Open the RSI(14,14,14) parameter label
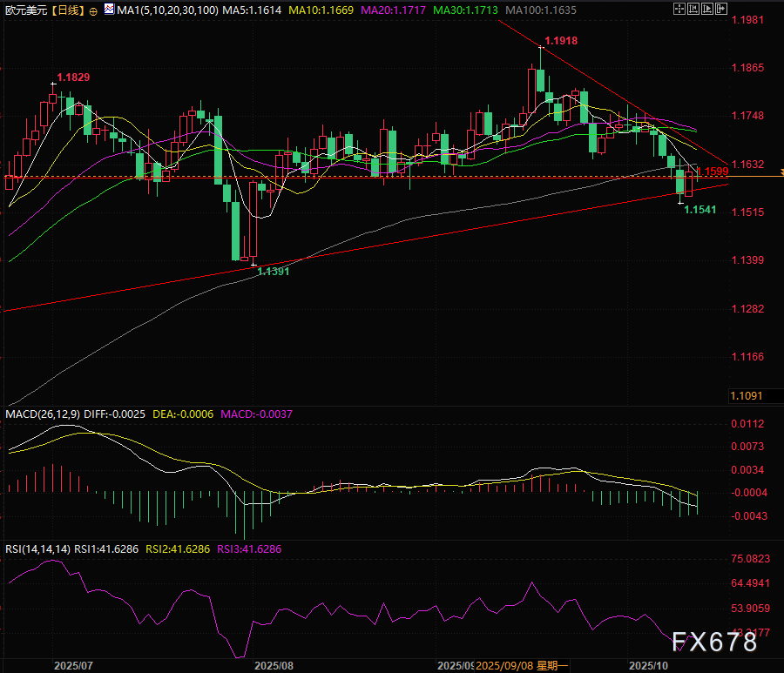 coord(38,548)
